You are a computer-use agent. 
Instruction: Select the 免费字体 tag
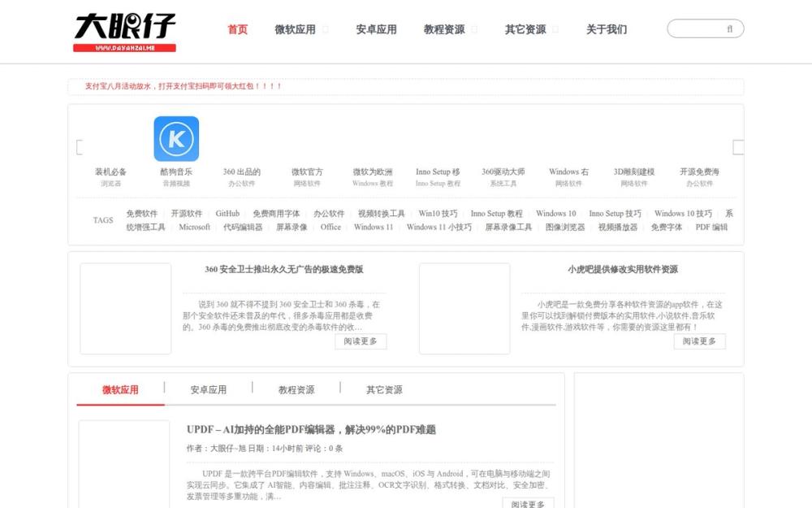click(x=667, y=227)
